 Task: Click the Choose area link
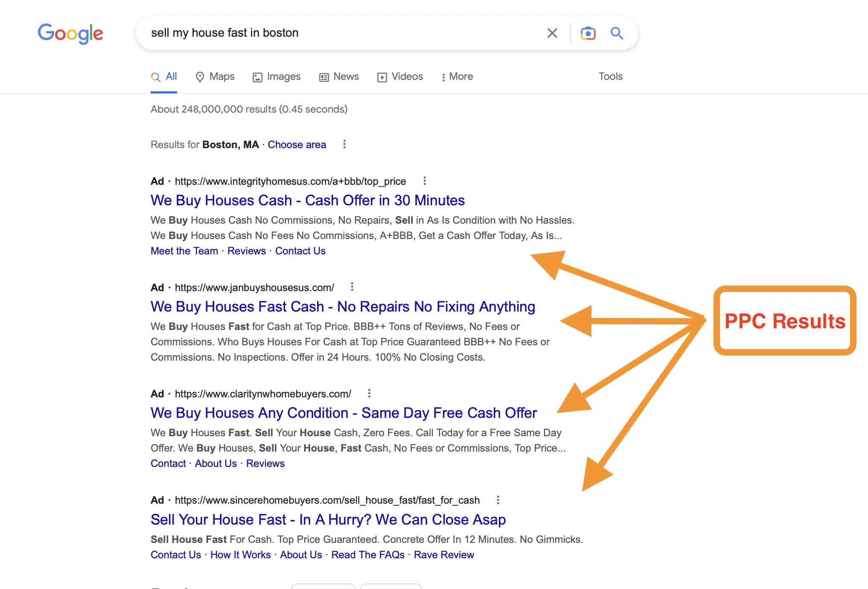coord(297,145)
